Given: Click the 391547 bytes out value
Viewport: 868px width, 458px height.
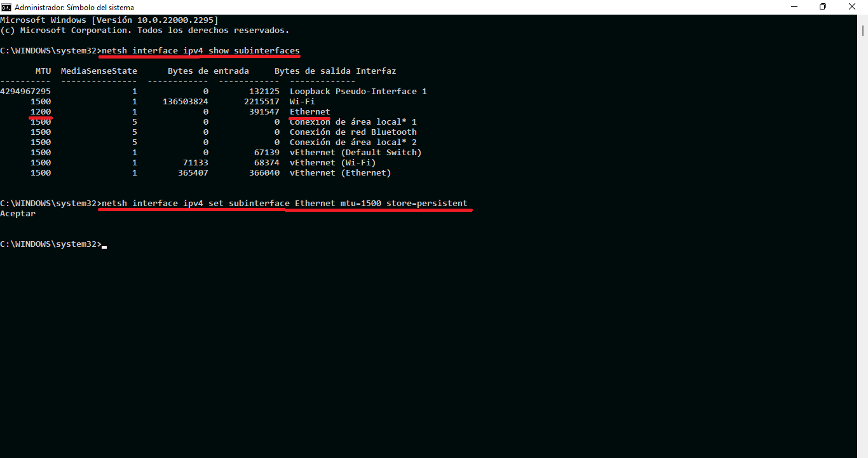Looking at the screenshot, I should point(264,111).
